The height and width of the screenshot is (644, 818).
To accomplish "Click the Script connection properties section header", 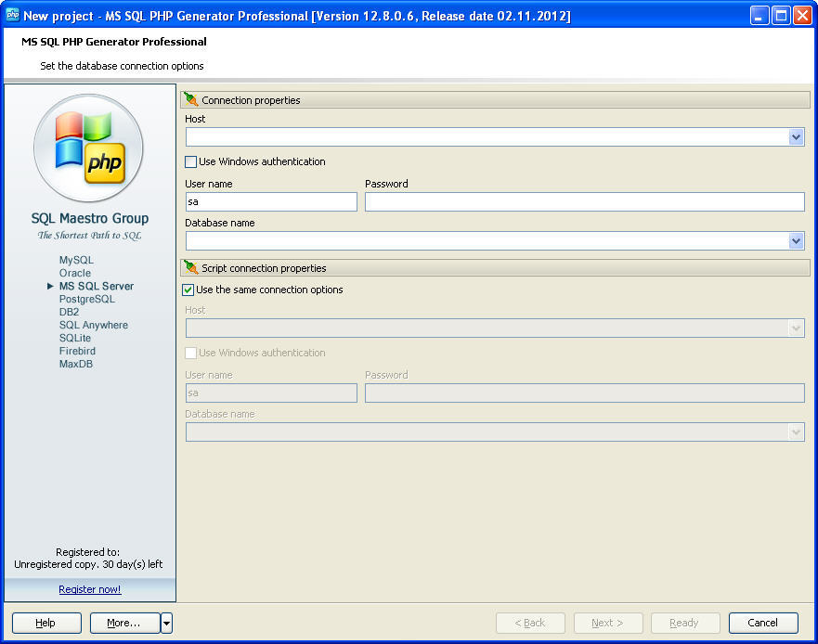I will point(495,267).
